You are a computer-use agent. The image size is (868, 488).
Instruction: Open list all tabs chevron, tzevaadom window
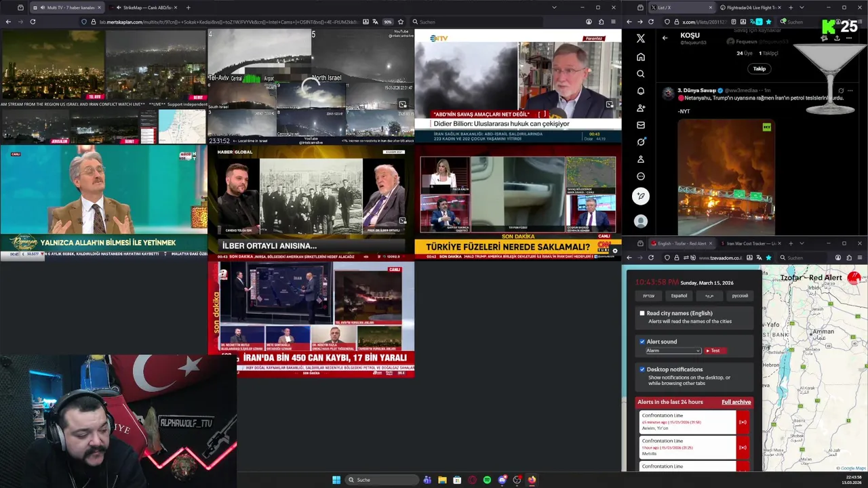click(802, 243)
